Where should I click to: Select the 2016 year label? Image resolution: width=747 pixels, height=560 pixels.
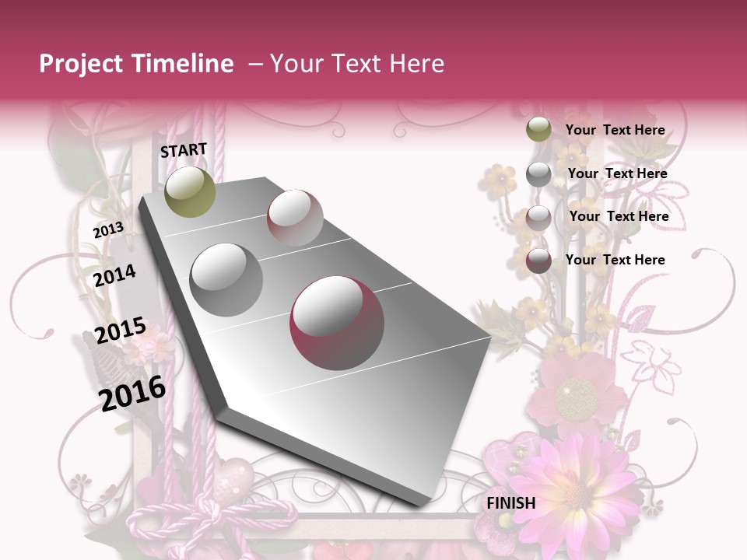(131, 392)
